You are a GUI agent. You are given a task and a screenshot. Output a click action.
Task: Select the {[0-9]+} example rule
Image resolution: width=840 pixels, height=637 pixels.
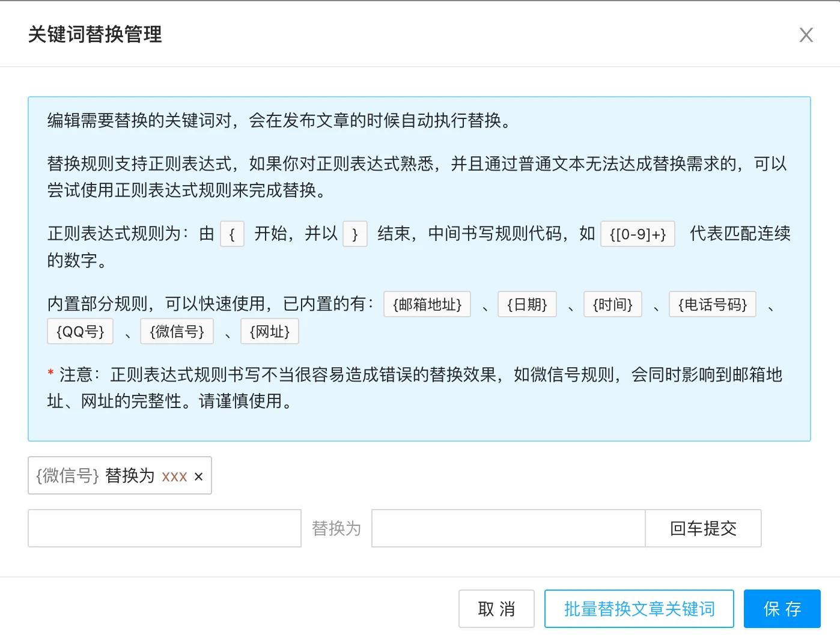click(638, 234)
